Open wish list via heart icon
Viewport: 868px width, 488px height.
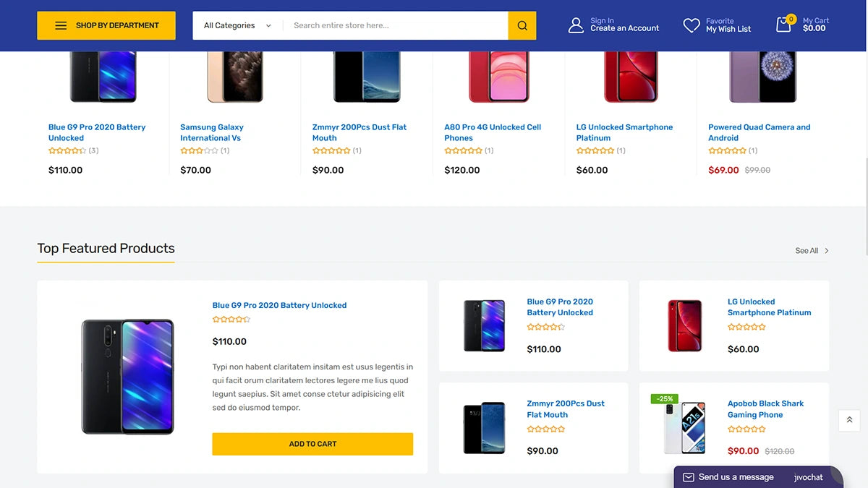(691, 25)
